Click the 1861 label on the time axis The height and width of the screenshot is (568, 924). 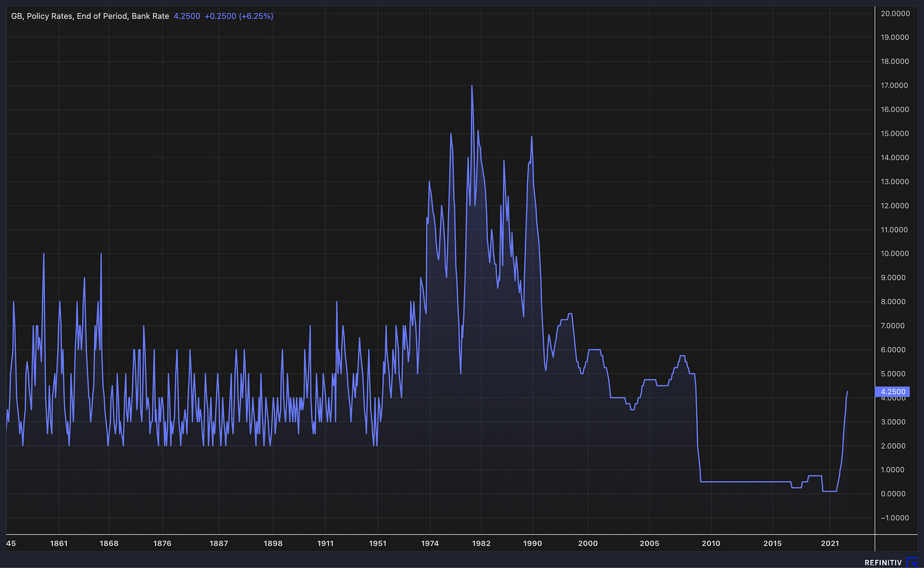[59, 544]
